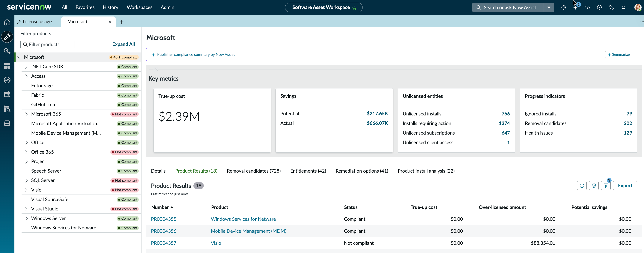Open record PR0004355

click(163, 219)
